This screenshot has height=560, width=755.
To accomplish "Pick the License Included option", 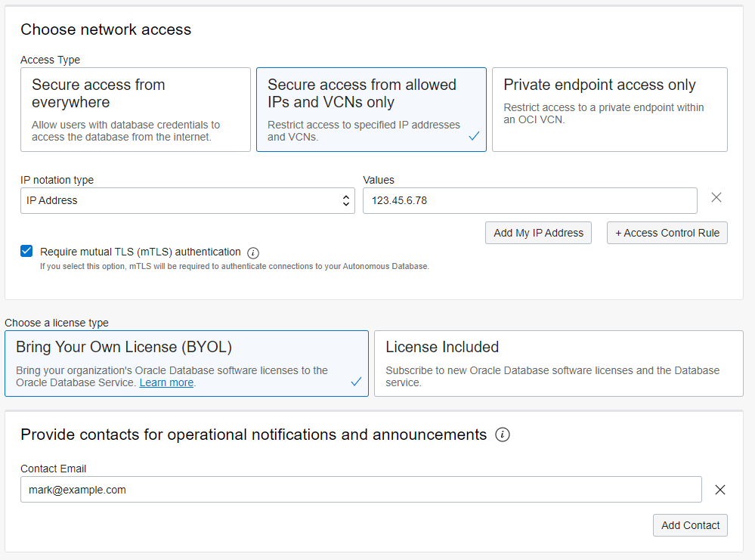I will pyautogui.click(x=559, y=364).
